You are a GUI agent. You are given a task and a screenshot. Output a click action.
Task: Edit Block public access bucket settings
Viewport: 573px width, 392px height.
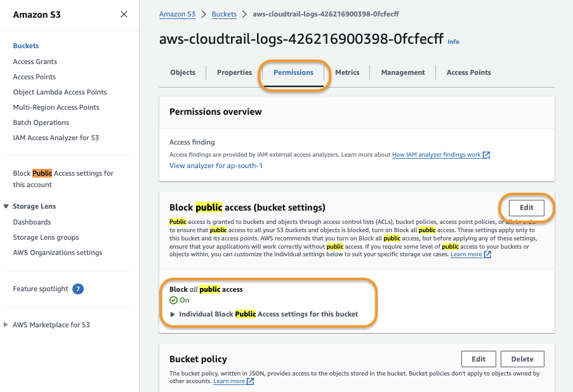[527, 207]
